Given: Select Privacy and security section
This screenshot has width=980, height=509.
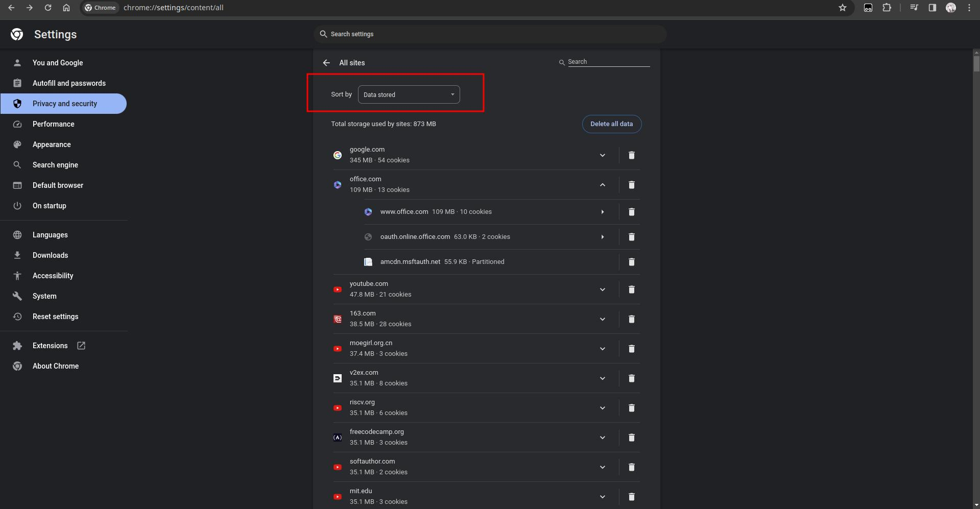Looking at the screenshot, I should point(63,104).
